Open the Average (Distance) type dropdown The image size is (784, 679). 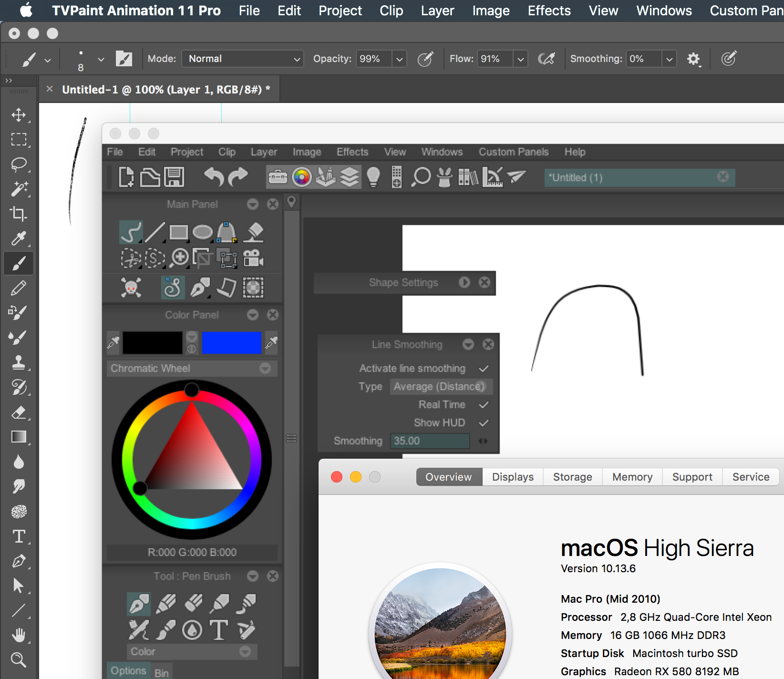(x=441, y=386)
